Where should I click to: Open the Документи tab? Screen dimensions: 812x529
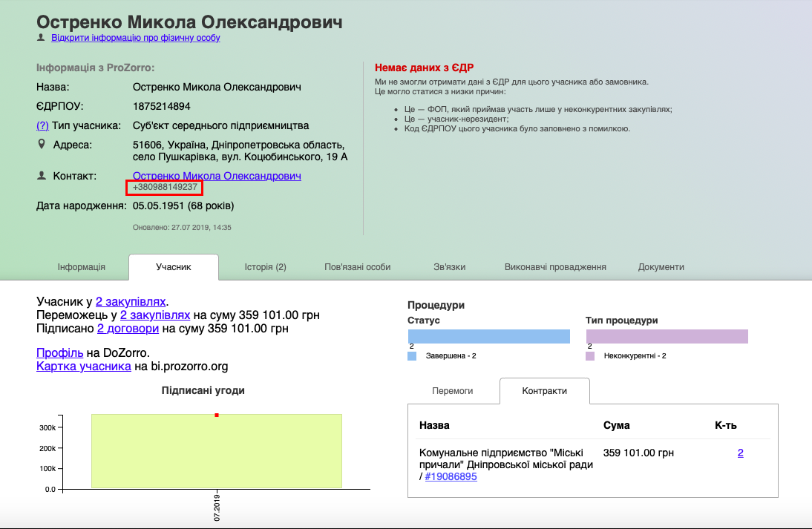[661, 267]
